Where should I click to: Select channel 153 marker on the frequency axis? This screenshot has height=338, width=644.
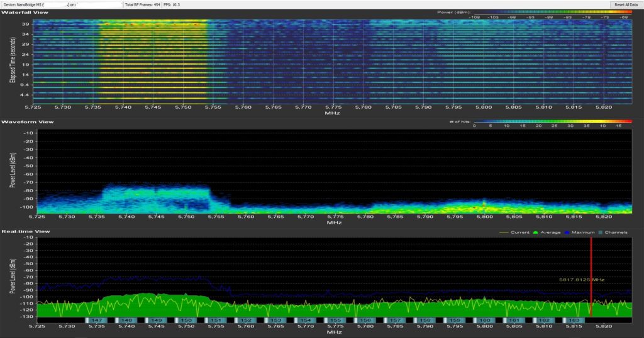[x=275, y=320]
